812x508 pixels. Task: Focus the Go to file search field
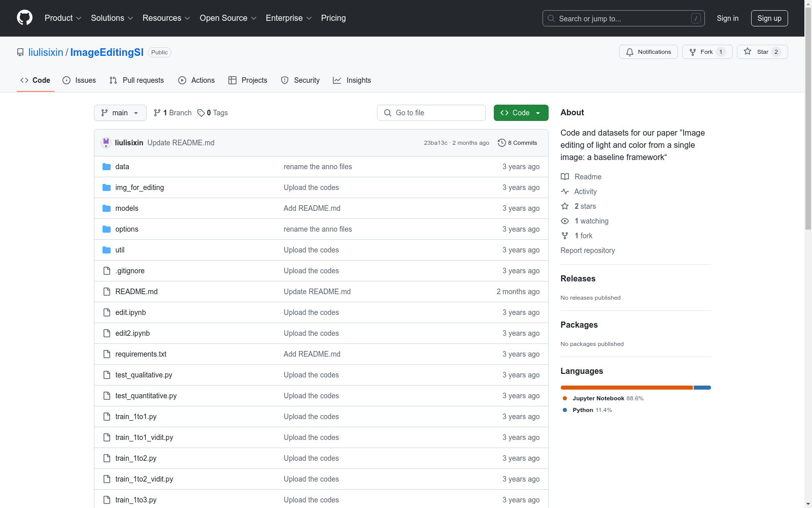point(431,113)
